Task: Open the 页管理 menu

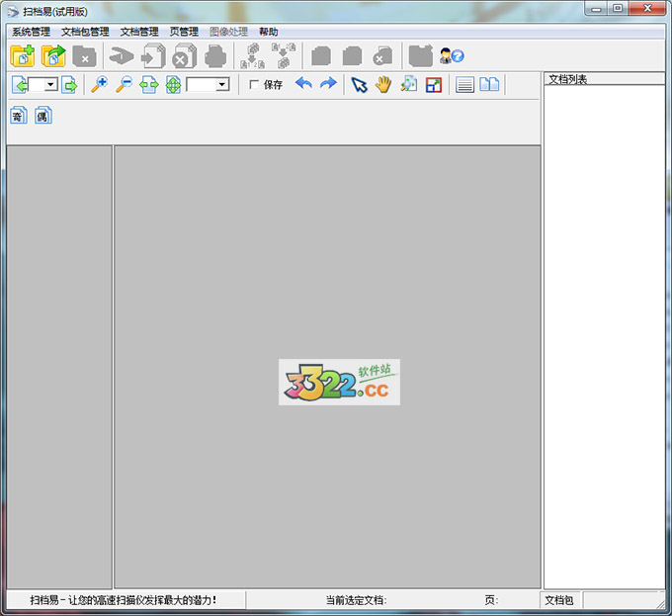Action: (x=184, y=32)
